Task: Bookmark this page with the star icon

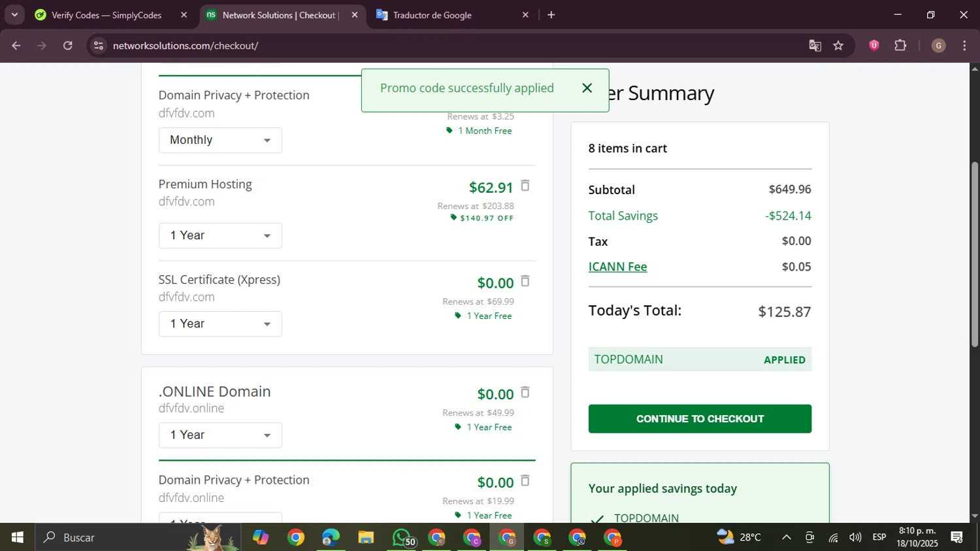Action: (x=838, y=46)
